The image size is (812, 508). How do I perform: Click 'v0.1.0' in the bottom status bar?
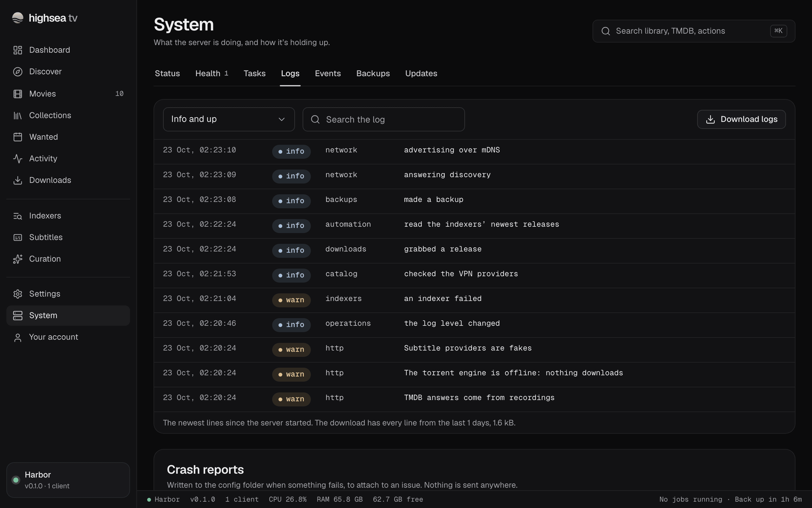coord(202,499)
